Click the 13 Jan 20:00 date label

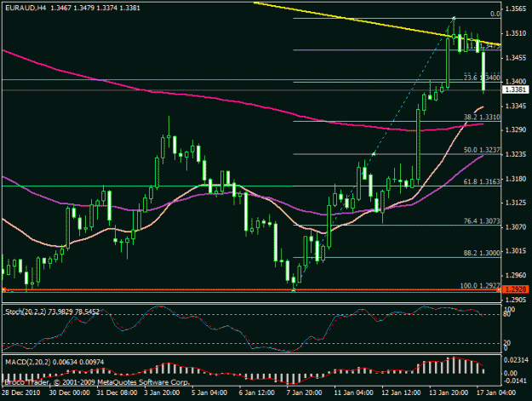click(x=449, y=392)
